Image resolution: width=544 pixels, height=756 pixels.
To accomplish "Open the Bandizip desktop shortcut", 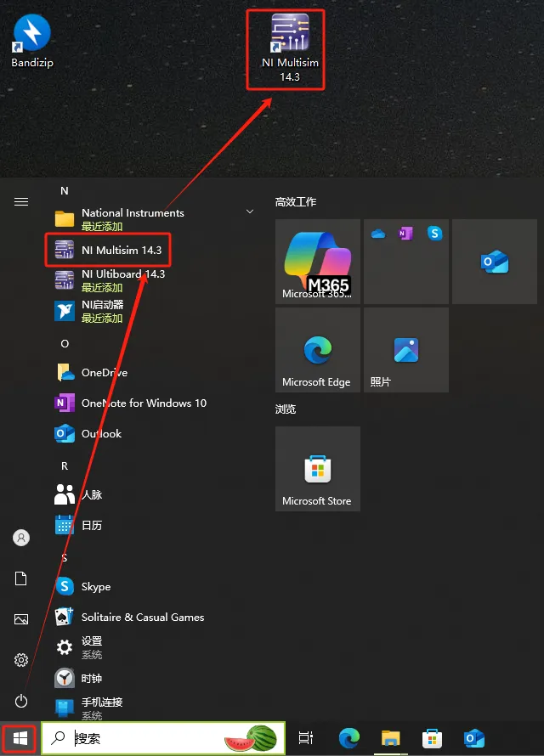I will [x=31, y=42].
